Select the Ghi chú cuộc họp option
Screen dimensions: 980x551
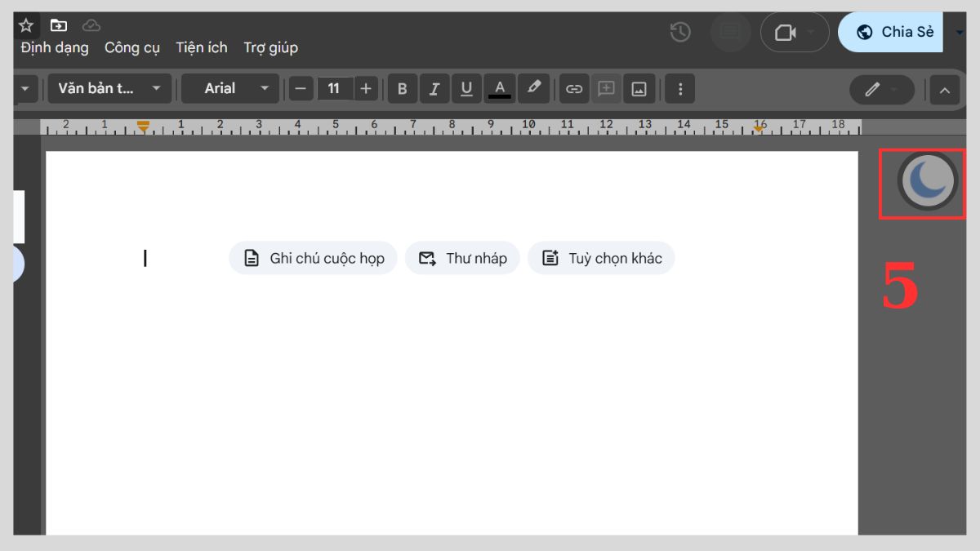(x=312, y=257)
